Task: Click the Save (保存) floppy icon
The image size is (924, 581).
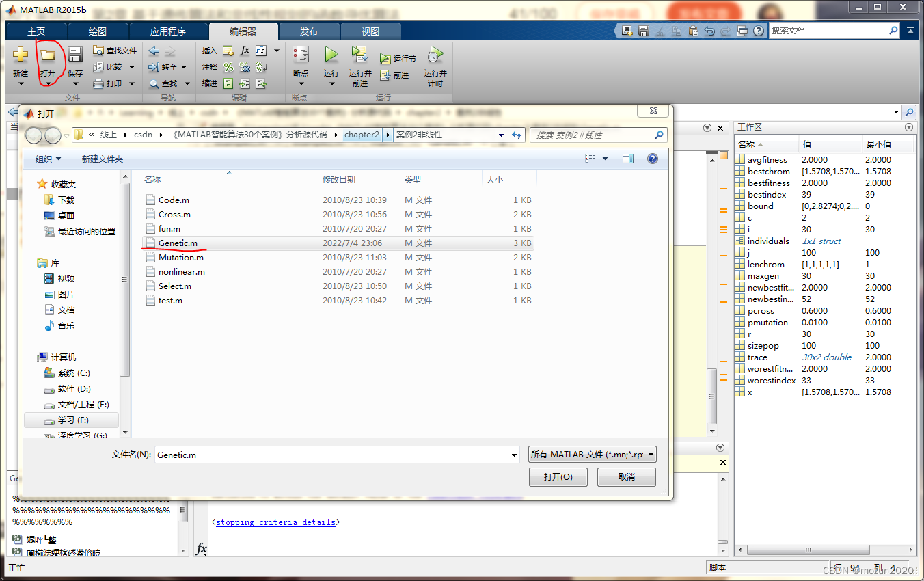Action: pyautogui.click(x=74, y=55)
